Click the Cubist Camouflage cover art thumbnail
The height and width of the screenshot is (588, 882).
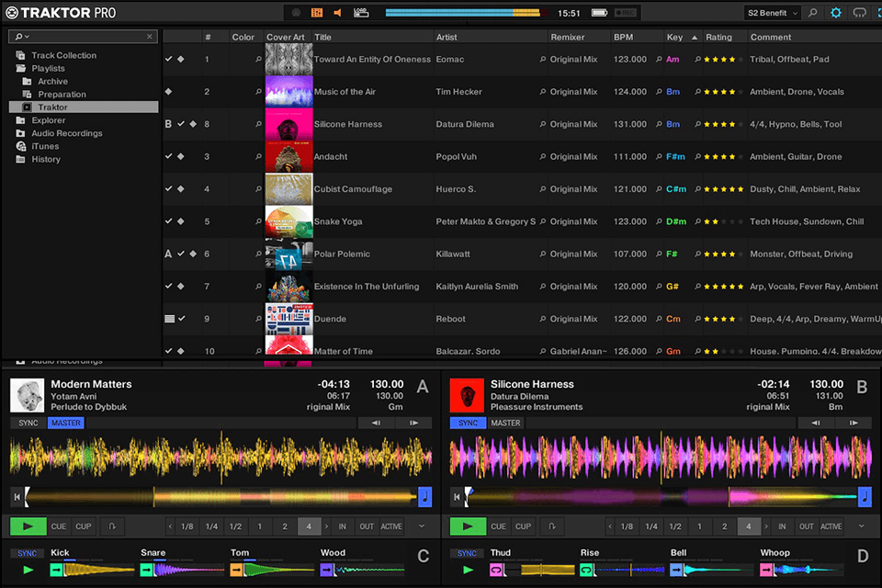pyautogui.click(x=288, y=189)
